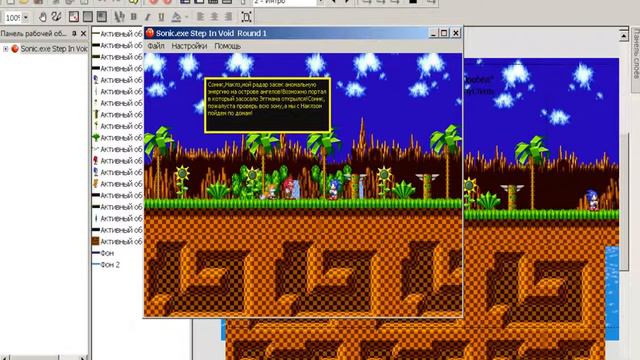Open the Файл menu in game window
Viewport: 640px width, 360px height.
pos(156,46)
